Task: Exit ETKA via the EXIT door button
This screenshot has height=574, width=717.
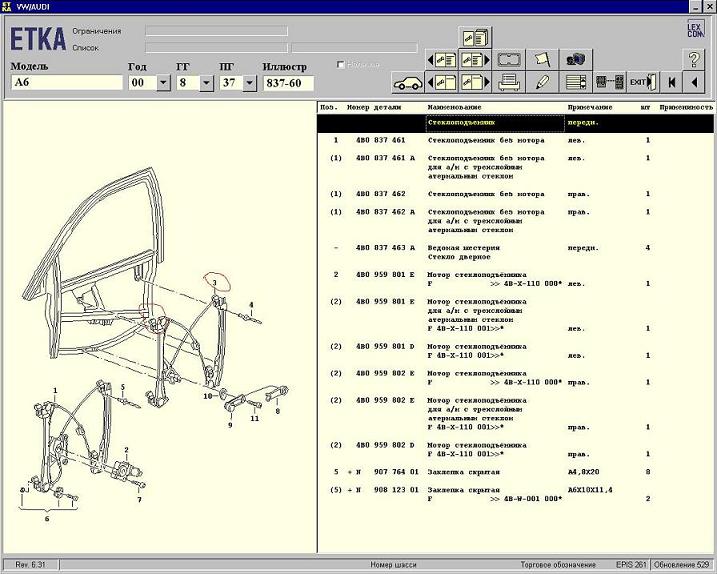Action: click(x=643, y=82)
